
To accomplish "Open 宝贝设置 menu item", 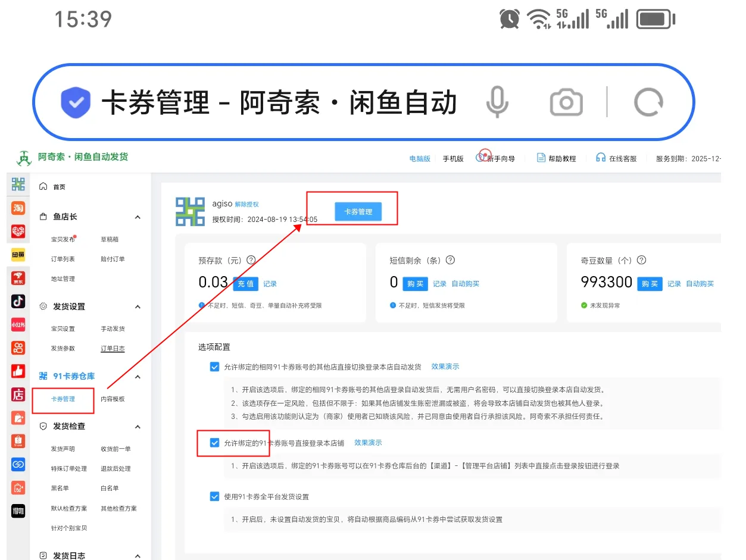I will 63,329.
